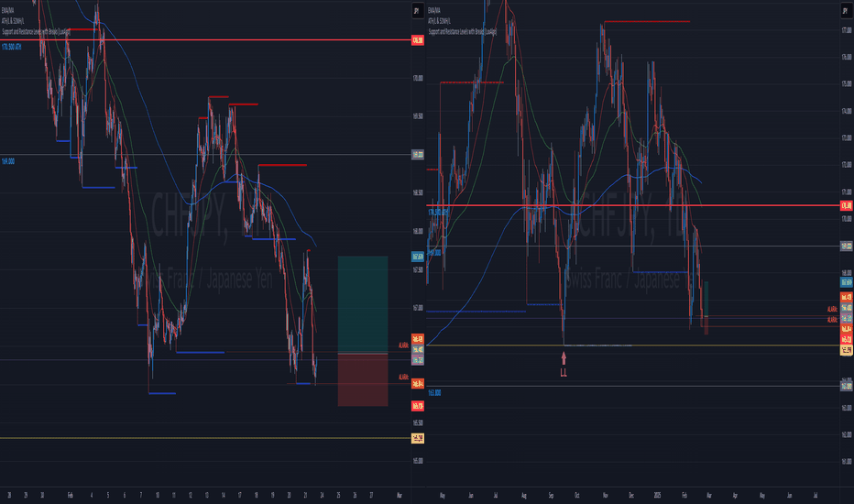Select the Support and Resistance LuxAlgo legend, right chart
Image resolution: width=854 pixels, height=504 pixels.
tap(463, 31)
